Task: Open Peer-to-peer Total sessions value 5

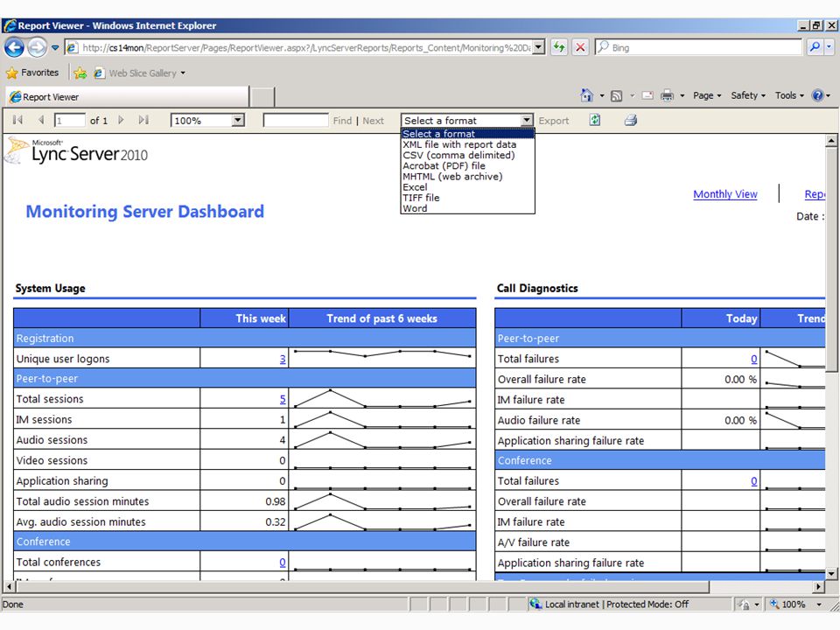Action: click(283, 399)
